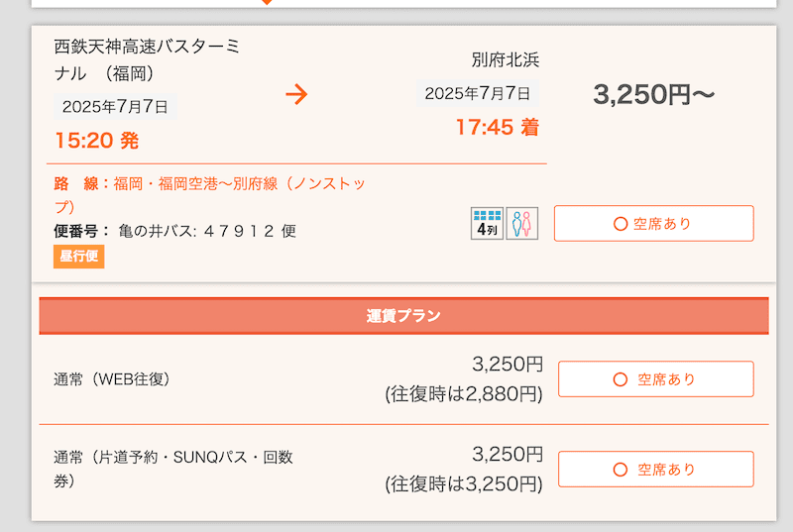Viewport: 793px width, 532px height.
Task: Click the 亀の井バス 47912 便 number
Action: pos(206,231)
